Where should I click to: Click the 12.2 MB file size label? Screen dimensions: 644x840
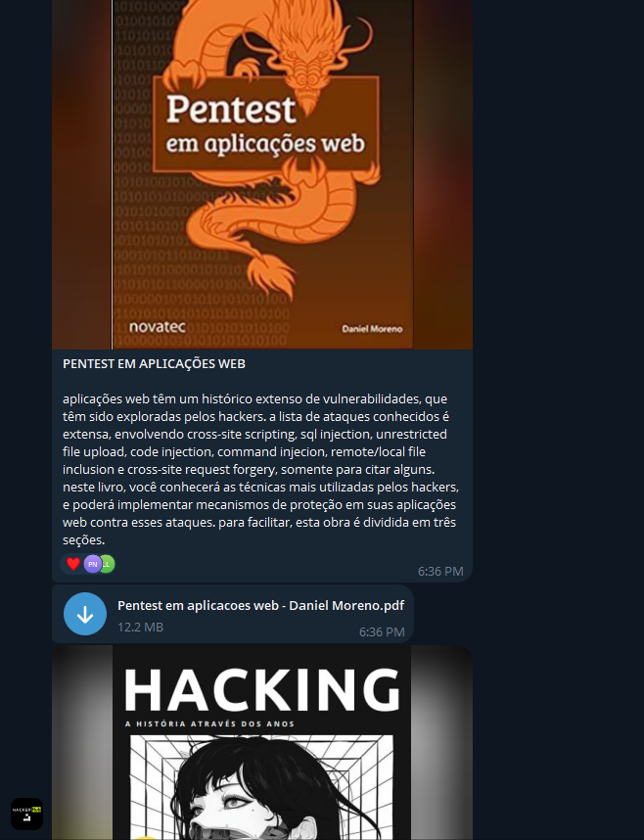[140, 627]
